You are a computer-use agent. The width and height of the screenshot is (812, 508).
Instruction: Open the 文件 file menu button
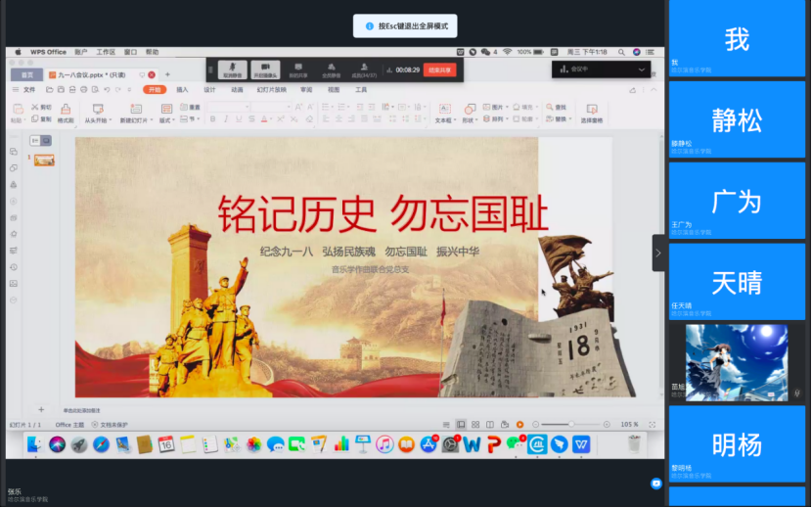point(29,89)
